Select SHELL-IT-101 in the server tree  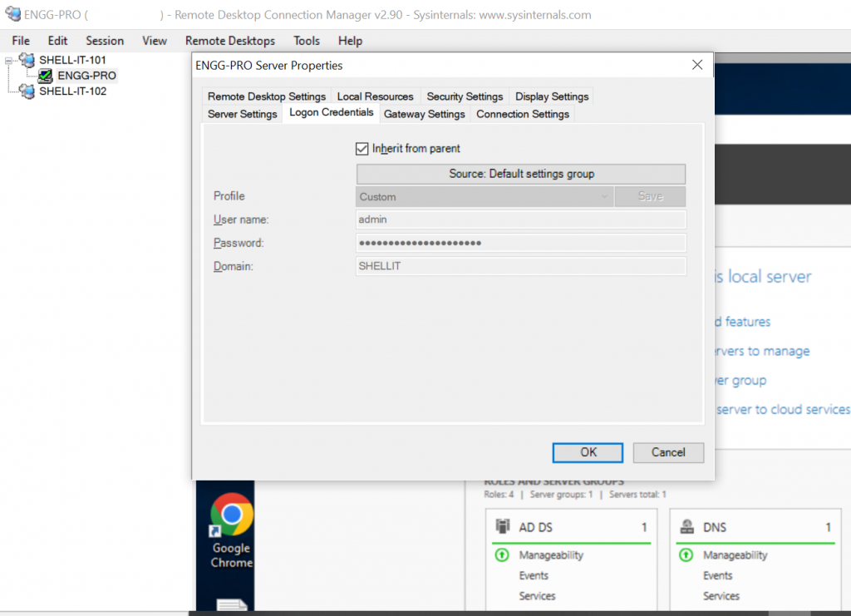pyautogui.click(x=73, y=60)
